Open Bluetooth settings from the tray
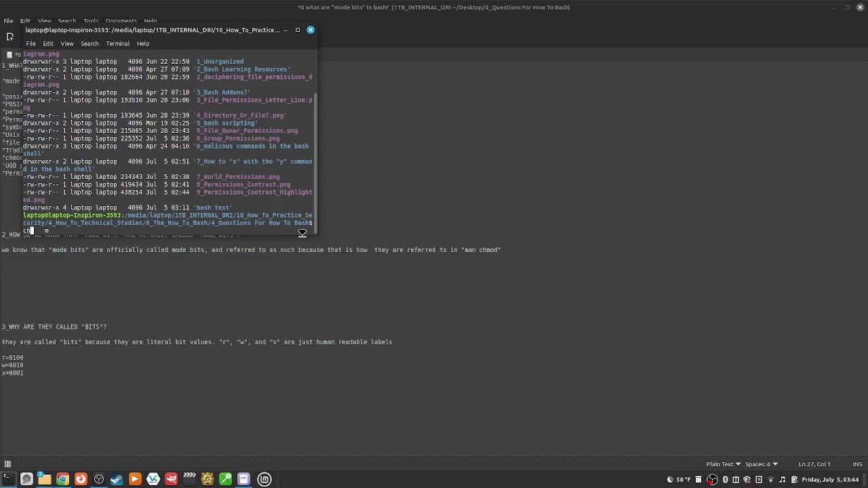This screenshot has height=488, width=868. coord(725,480)
